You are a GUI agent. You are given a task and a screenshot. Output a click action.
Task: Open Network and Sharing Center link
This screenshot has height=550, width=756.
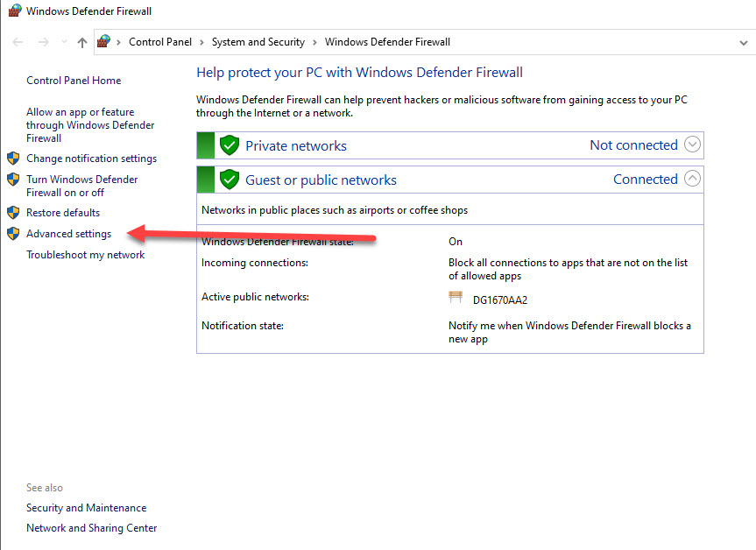[x=92, y=528]
